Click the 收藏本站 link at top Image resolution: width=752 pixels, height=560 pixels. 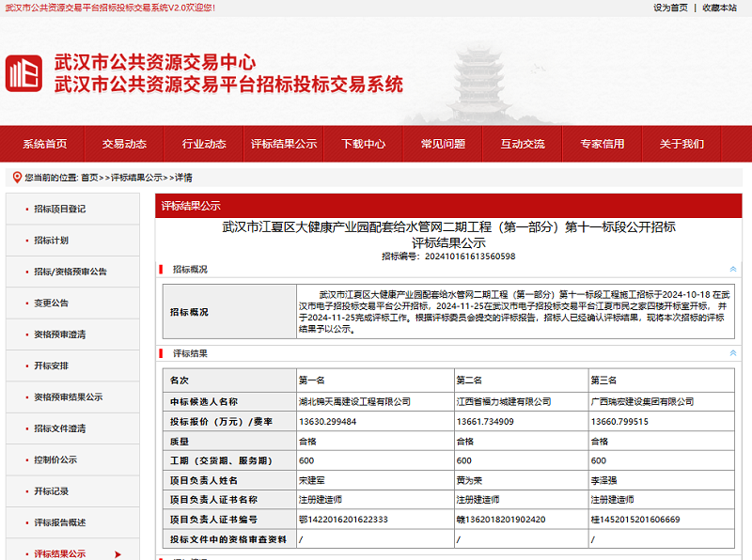pos(719,8)
